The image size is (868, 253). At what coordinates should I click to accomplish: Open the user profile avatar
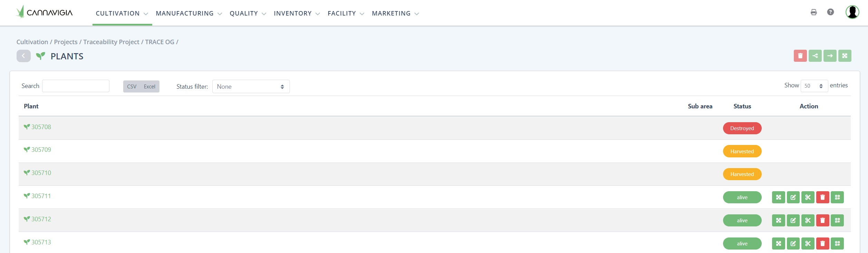pyautogui.click(x=852, y=12)
